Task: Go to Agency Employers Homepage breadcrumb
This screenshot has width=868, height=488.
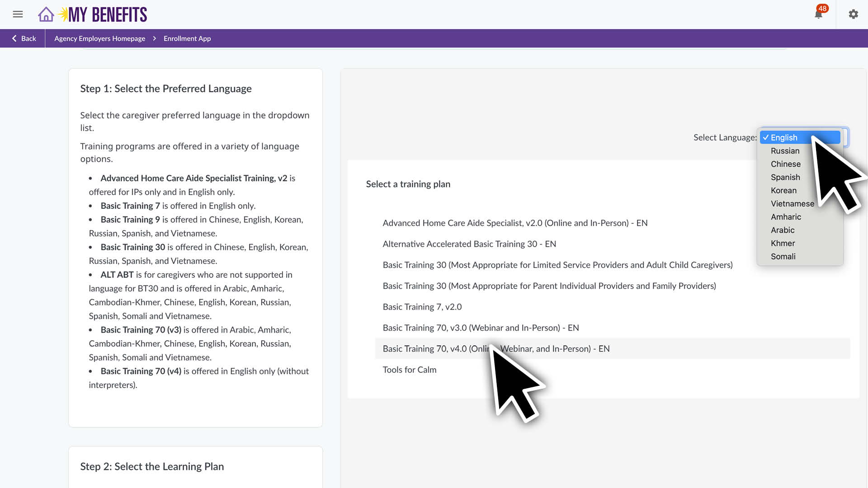Action: point(99,38)
